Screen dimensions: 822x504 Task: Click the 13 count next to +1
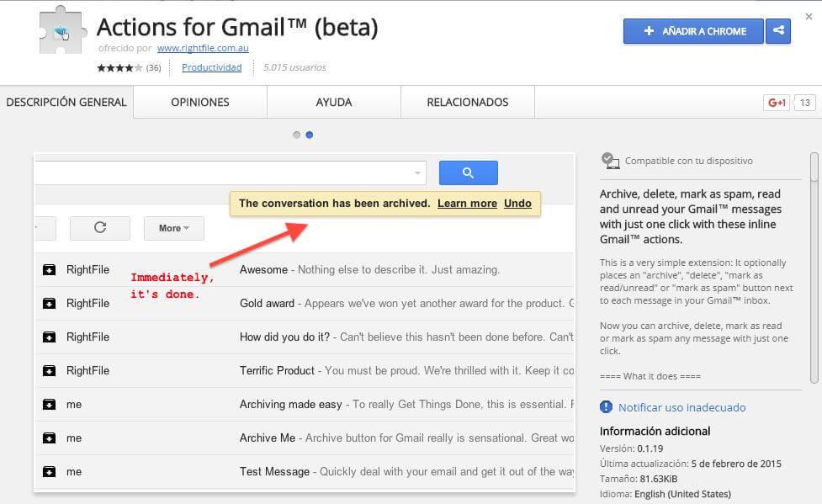[x=804, y=103]
